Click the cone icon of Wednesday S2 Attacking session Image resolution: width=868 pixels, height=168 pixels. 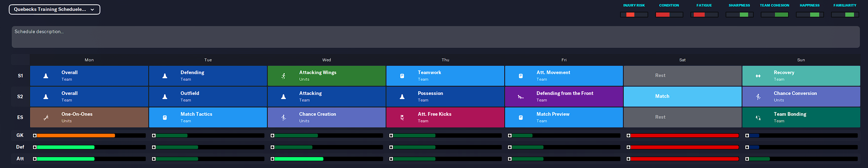coord(283,97)
